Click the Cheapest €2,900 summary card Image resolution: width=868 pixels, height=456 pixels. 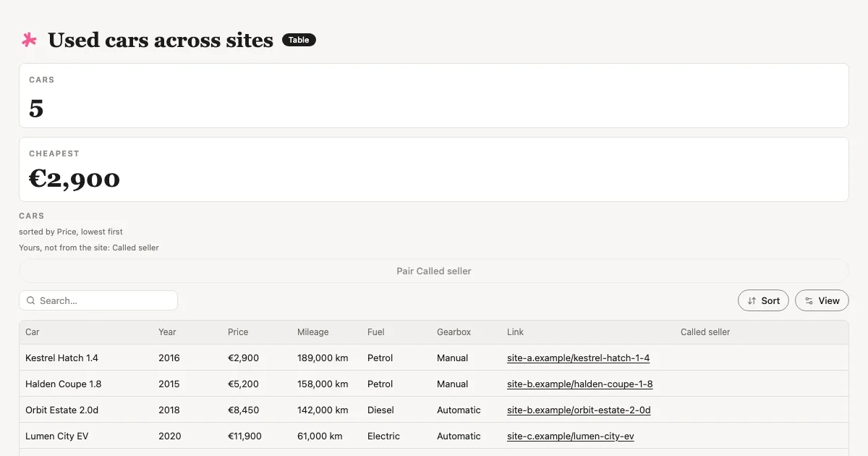(x=434, y=169)
